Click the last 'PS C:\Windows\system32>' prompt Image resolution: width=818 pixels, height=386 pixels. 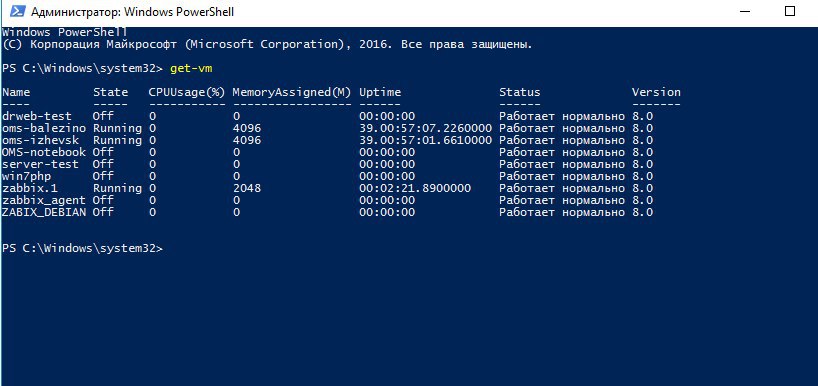[82, 249]
